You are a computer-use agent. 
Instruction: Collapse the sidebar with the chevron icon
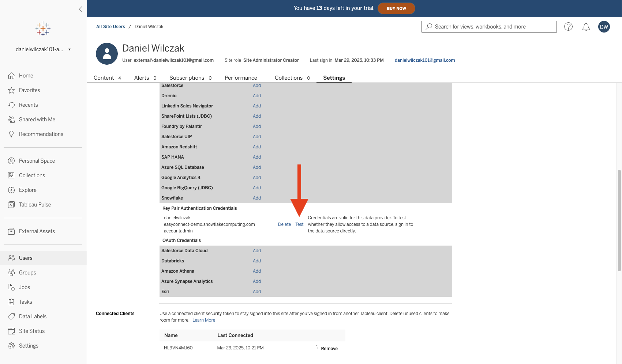coord(80,9)
